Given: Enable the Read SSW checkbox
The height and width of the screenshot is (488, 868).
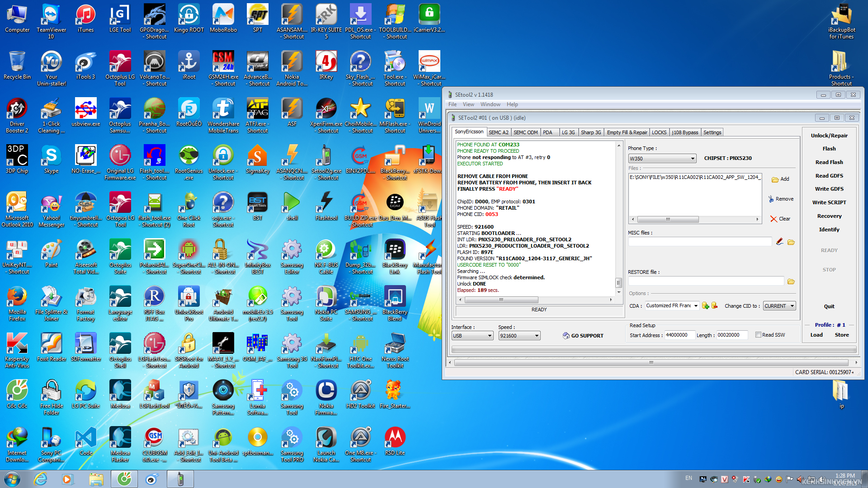Looking at the screenshot, I should (758, 335).
